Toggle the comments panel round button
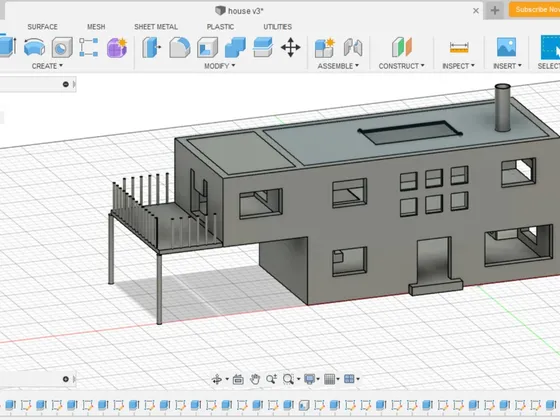 coord(66,379)
